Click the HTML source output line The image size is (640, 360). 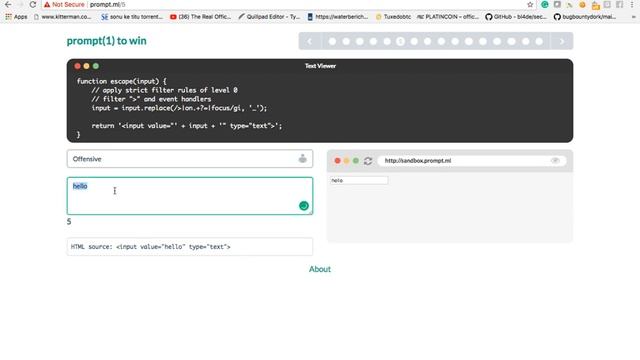click(x=190, y=247)
